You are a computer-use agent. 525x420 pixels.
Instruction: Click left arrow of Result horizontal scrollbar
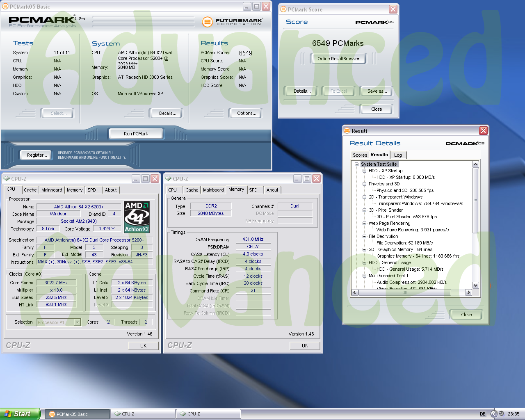tap(355, 292)
